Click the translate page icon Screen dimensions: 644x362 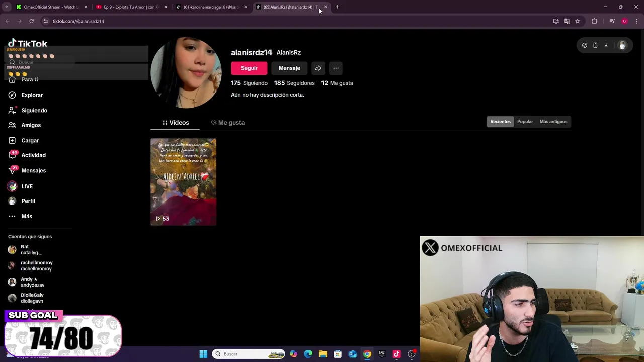click(567, 21)
